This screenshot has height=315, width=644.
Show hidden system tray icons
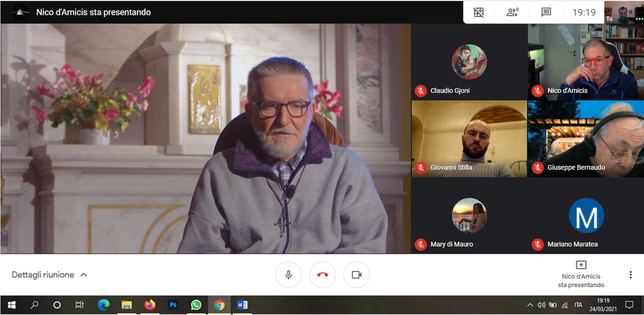point(530,305)
